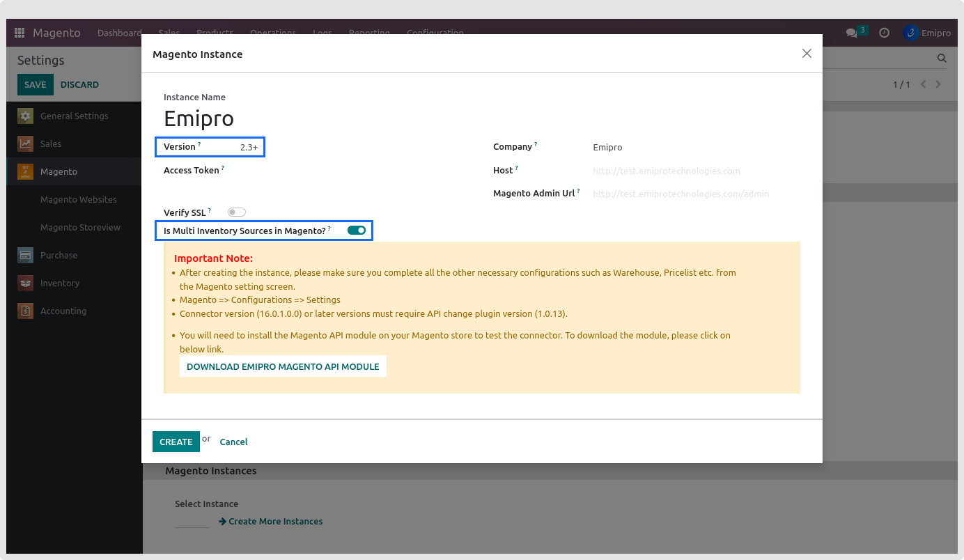Image resolution: width=964 pixels, height=560 pixels.
Task: Click the General Settings gear icon
Action: tap(26, 116)
